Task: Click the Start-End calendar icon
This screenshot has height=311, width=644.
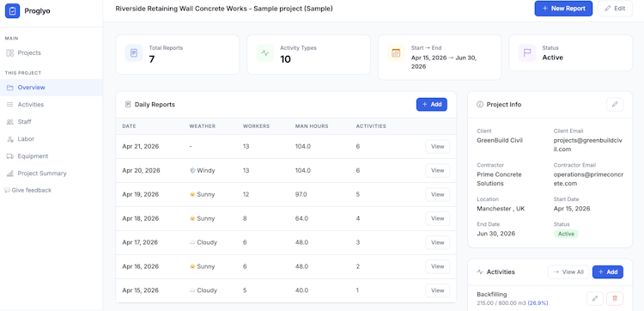Action: point(396,53)
